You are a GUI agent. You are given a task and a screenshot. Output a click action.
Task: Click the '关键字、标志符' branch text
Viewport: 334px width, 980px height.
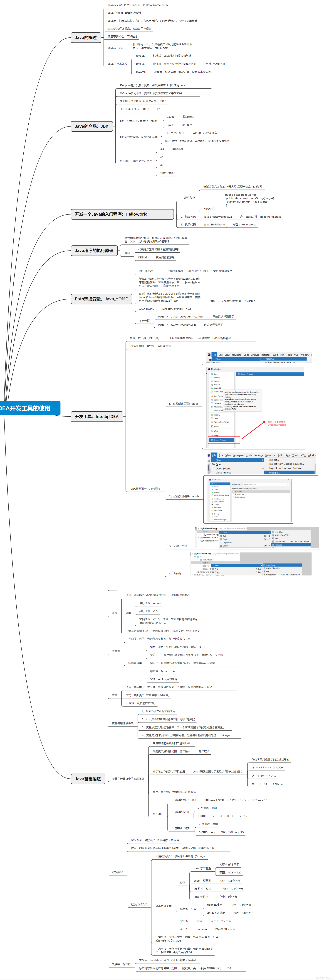[121, 964]
